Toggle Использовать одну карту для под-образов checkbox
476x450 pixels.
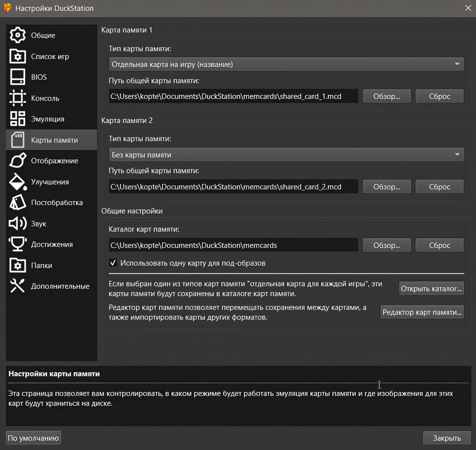113,263
